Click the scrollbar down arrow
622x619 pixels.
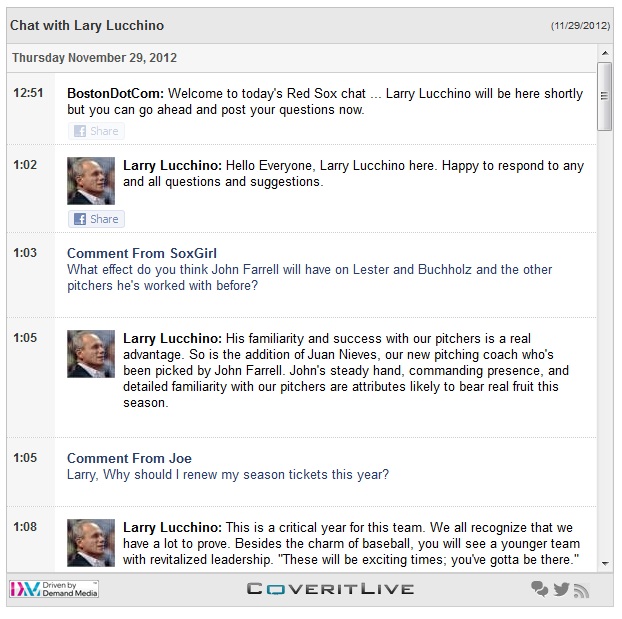point(604,565)
